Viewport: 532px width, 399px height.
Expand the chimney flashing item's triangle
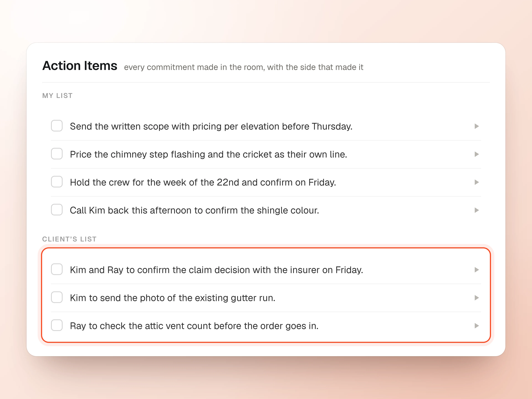477,154
